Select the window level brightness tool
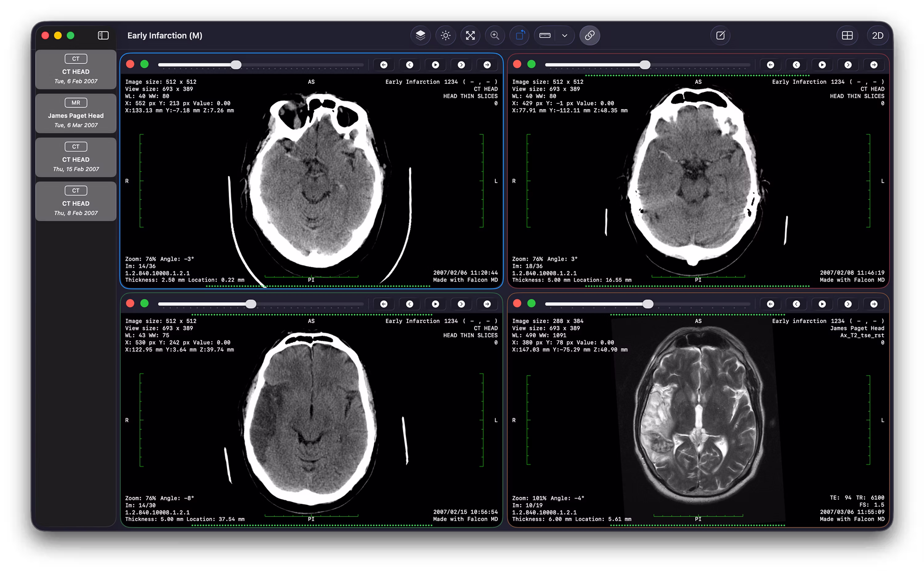The image size is (924, 572). [445, 36]
